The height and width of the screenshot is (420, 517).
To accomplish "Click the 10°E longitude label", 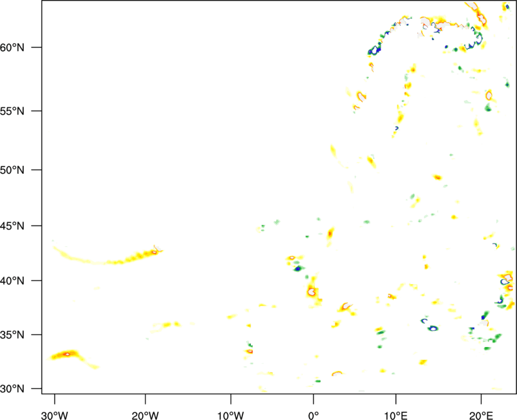I will point(396,415).
